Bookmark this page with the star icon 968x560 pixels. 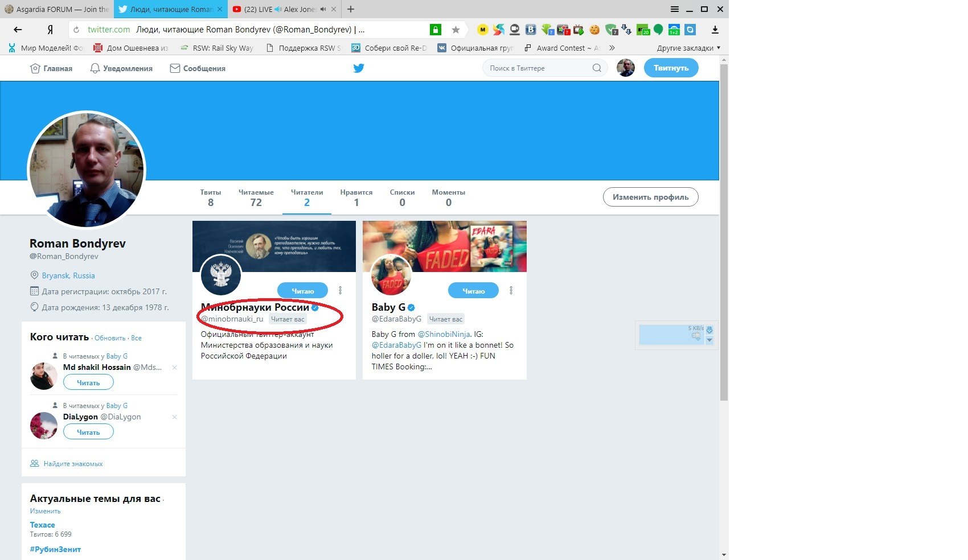point(456,30)
